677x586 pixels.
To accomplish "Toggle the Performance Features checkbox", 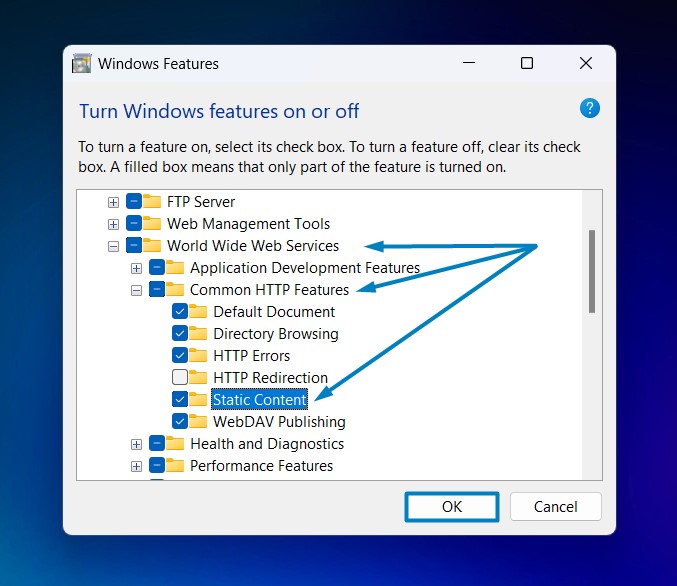I will (157, 466).
